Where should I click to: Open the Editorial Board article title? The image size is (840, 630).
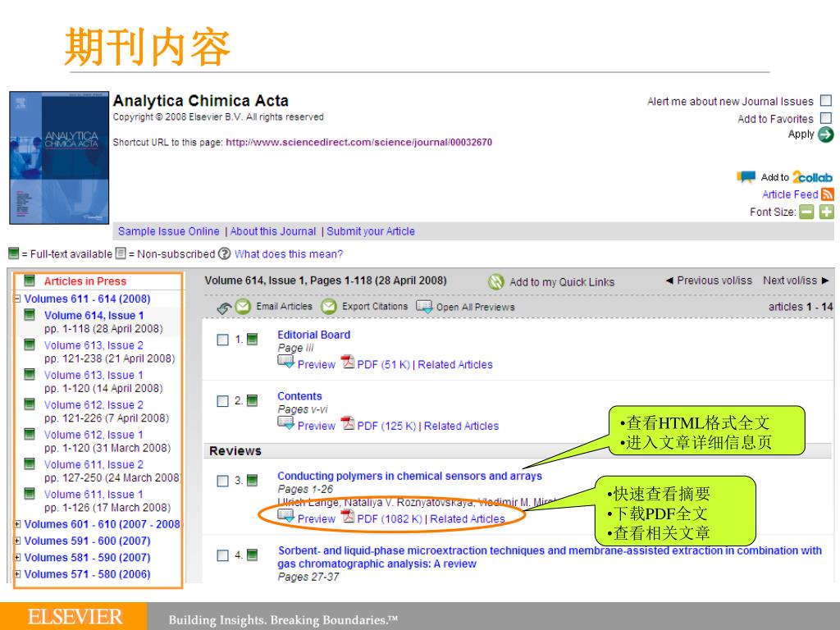(314, 335)
